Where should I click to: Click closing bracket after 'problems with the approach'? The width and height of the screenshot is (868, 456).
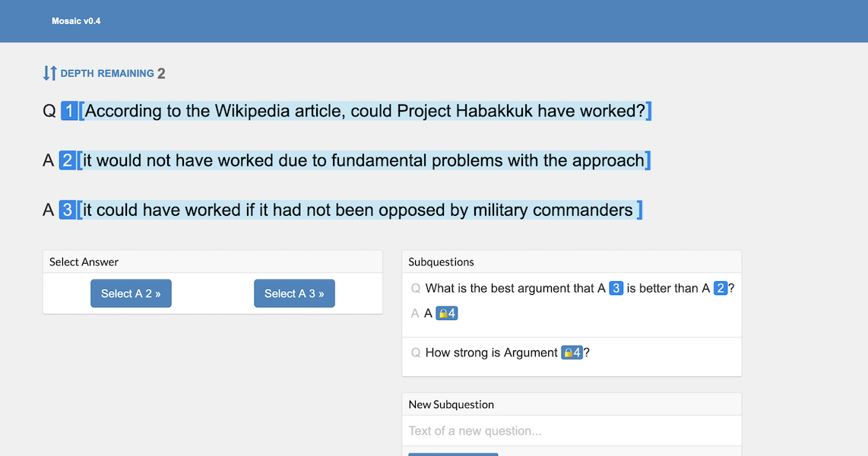648,160
